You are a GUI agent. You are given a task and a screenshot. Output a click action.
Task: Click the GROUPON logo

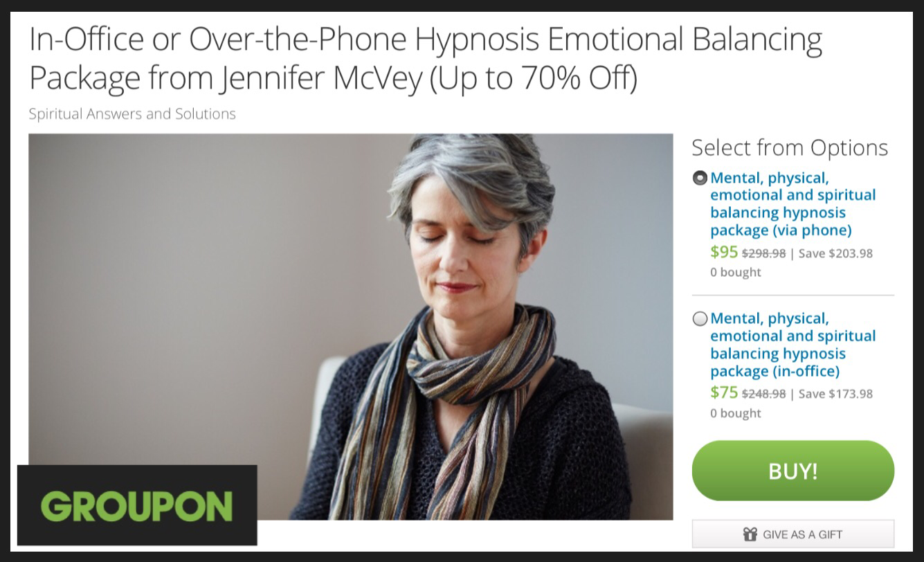click(x=137, y=505)
